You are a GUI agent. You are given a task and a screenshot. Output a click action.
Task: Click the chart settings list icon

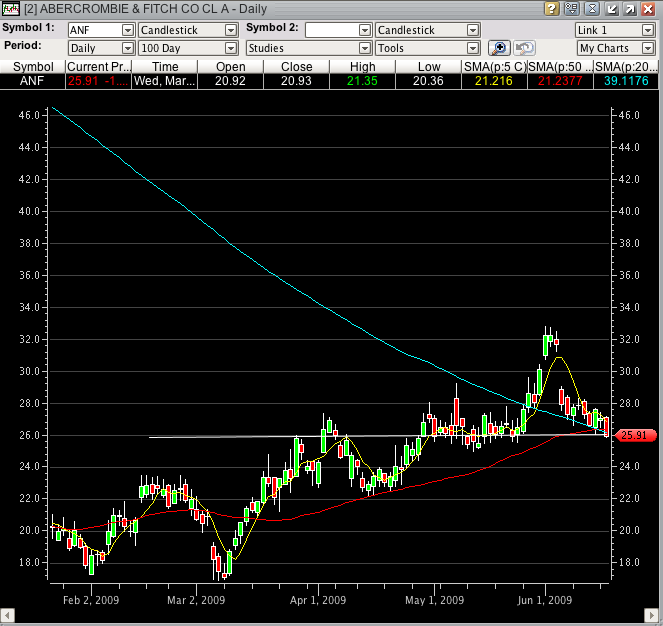click(x=571, y=9)
